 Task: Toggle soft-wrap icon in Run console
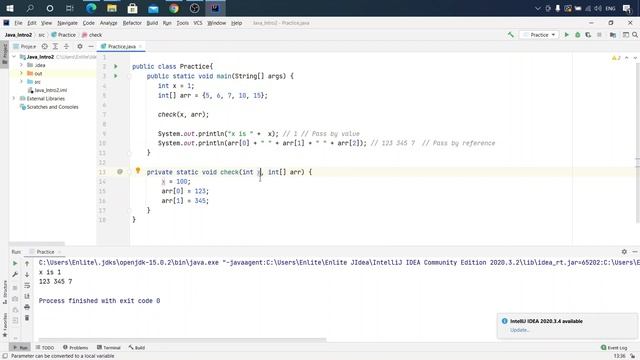(x=27, y=285)
